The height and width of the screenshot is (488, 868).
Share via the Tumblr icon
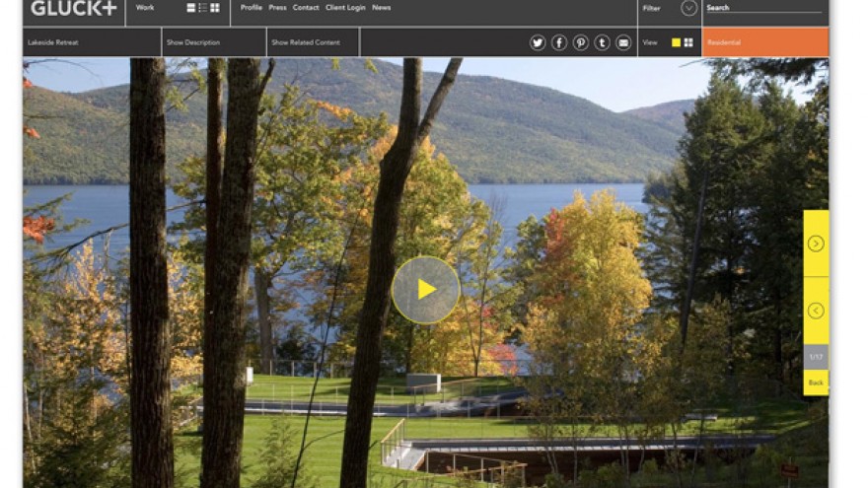(x=602, y=42)
